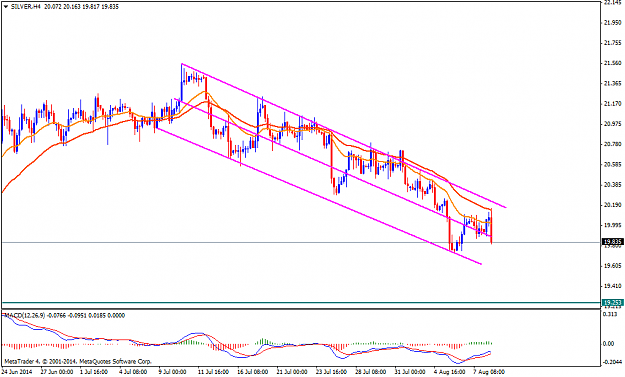This screenshot has width=625, height=377.
Task: Click the small triangle beside SILVER,H4
Action: (6, 7)
